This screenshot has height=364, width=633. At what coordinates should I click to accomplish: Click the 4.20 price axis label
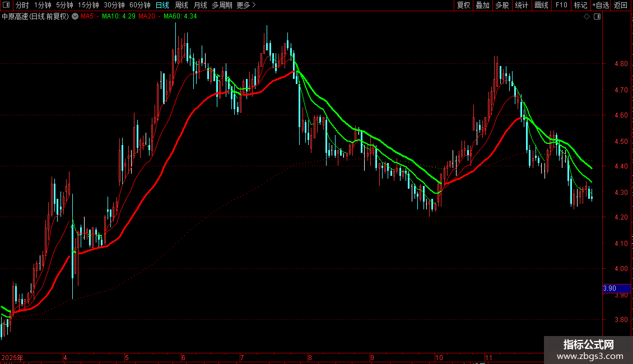[621, 217]
